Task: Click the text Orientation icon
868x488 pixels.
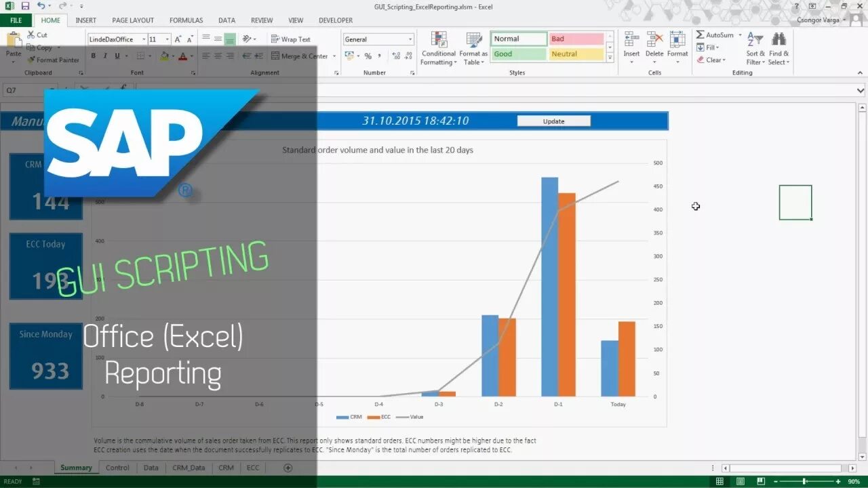Action: pyautogui.click(x=248, y=39)
